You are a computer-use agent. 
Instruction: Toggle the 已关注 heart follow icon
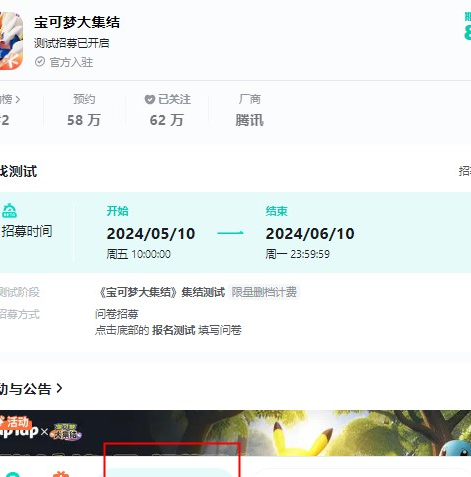tap(150, 99)
